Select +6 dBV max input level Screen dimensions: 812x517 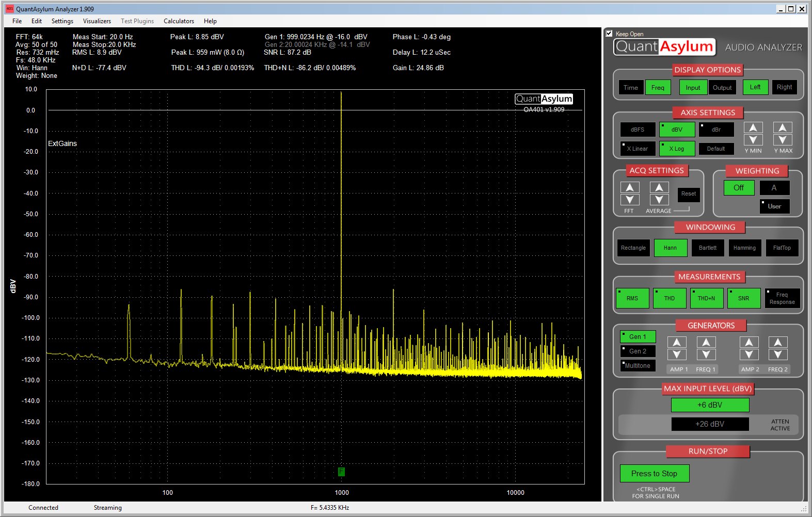click(x=710, y=405)
